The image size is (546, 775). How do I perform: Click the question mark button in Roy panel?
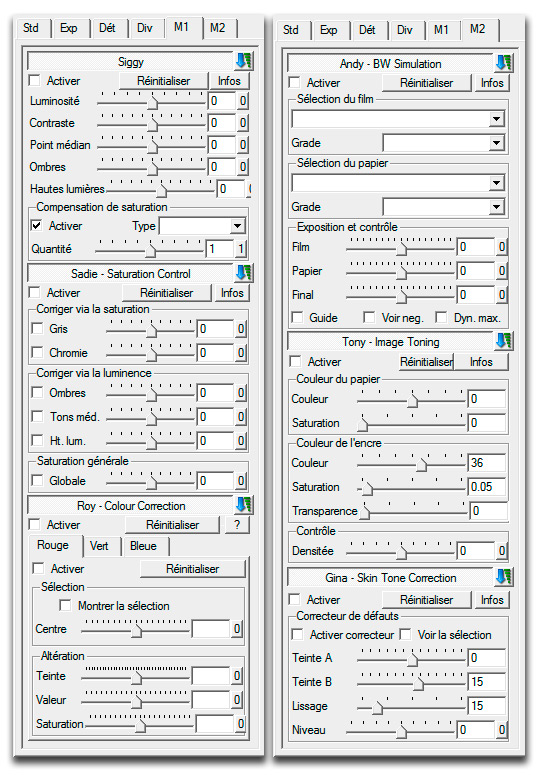pos(237,525)
